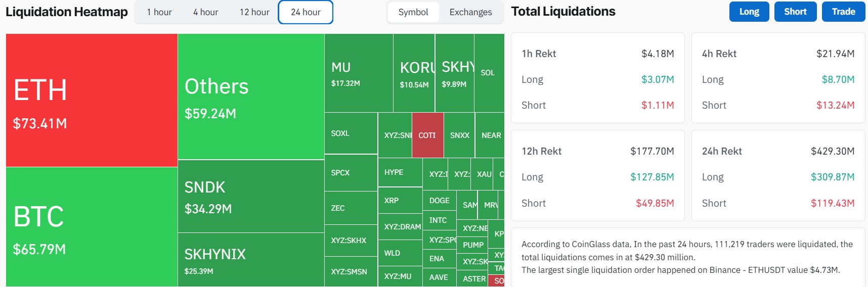This screenshot has width=868, height=287.
Task: Select the 24 hour timeframe tab
Action: click(x=306, y=12)
